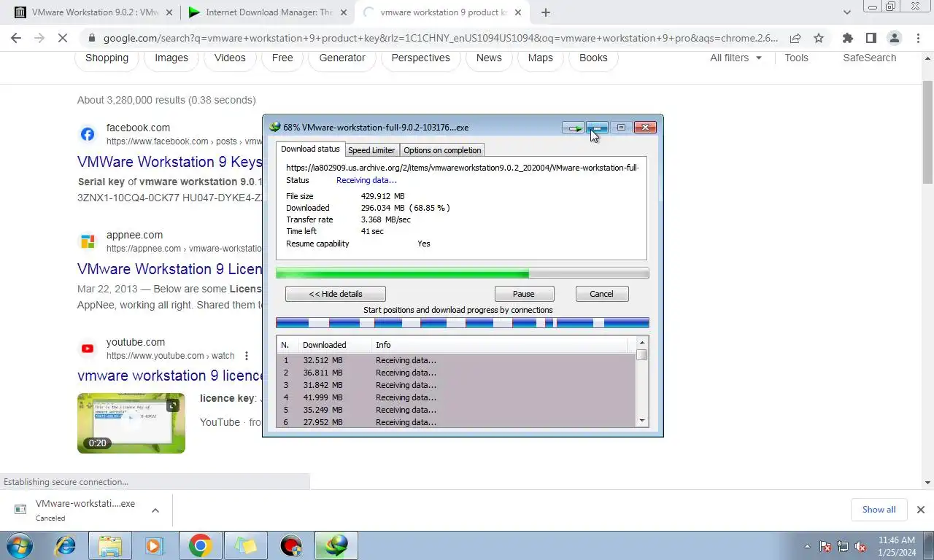Image resolution: width=934 pixels, height=560 pixels.
Task: Click the IDM send-to-background arrow button
Action: point(573,128)
